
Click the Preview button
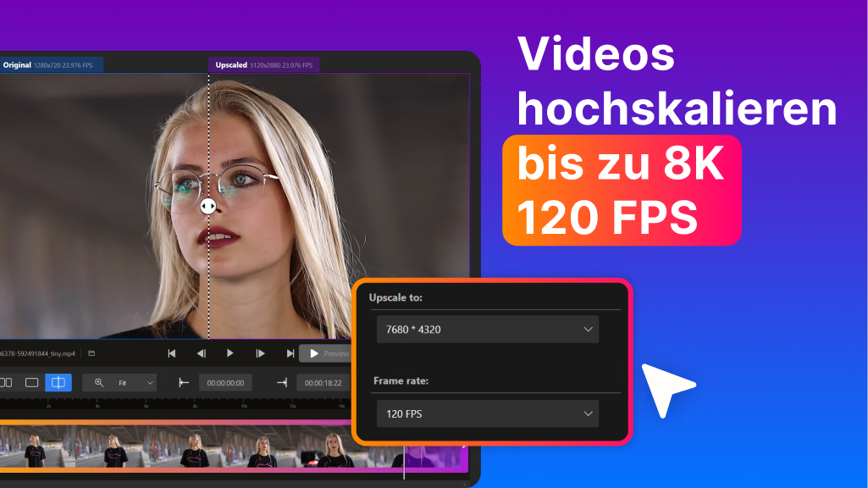coord(330,353)
